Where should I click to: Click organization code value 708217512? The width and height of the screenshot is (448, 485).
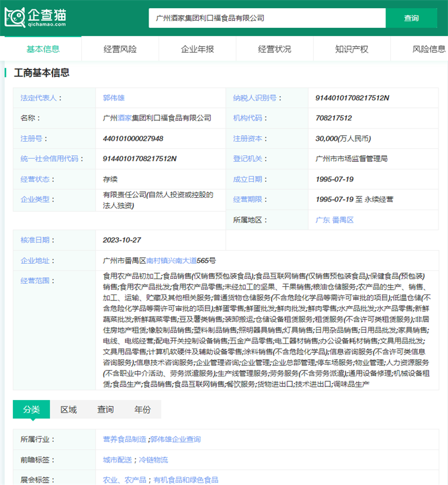[x=334, y=118]
